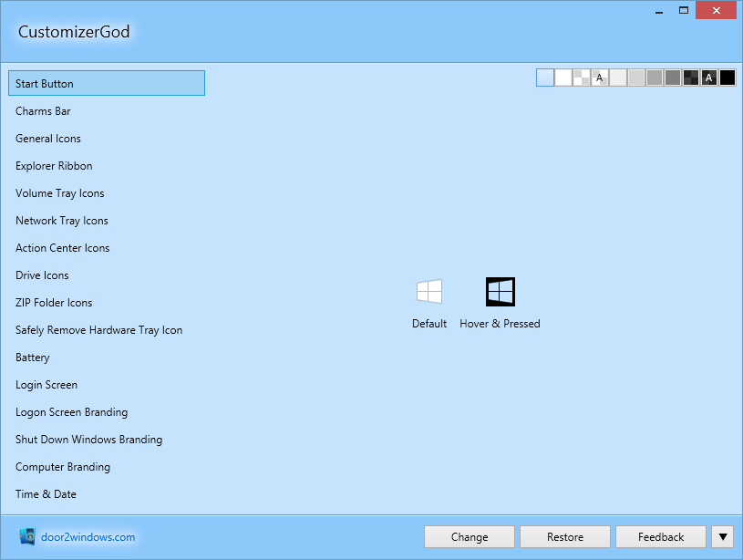This screenshot has width=743, height=560.
Task: Select Logon Screen Branding entry
Action: point(107,412)
